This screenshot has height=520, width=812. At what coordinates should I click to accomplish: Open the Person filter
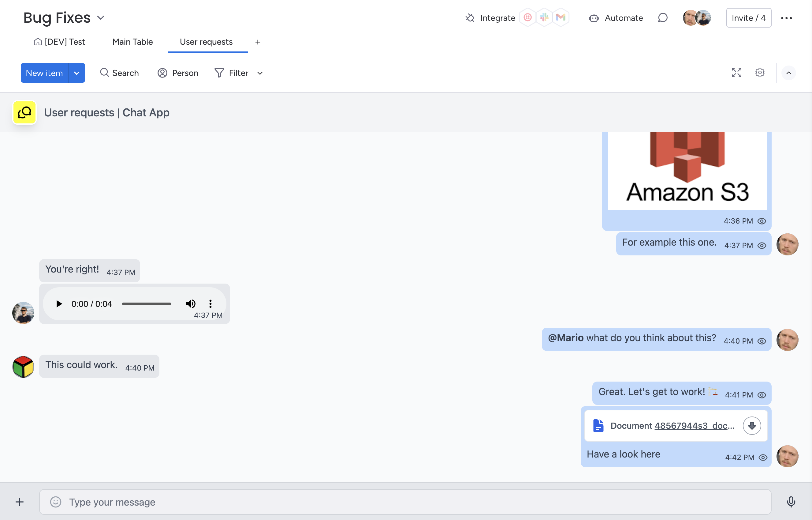(178, 73)
